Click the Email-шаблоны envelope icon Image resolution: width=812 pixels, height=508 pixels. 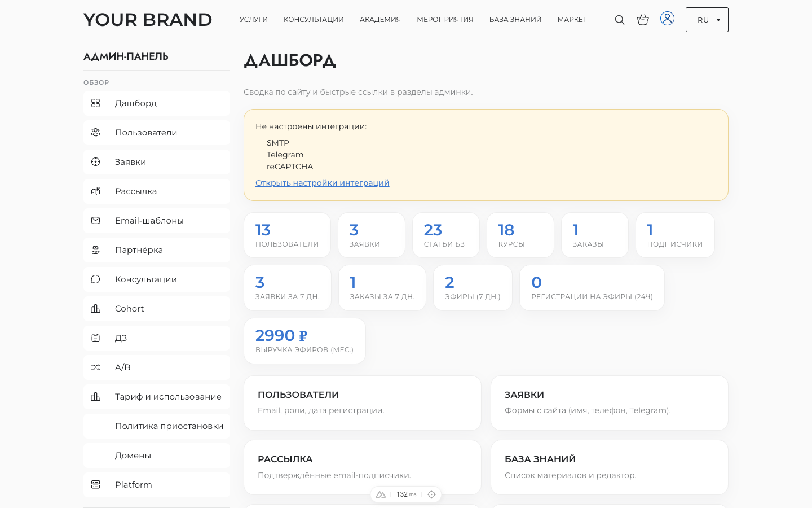click(96, 221)
